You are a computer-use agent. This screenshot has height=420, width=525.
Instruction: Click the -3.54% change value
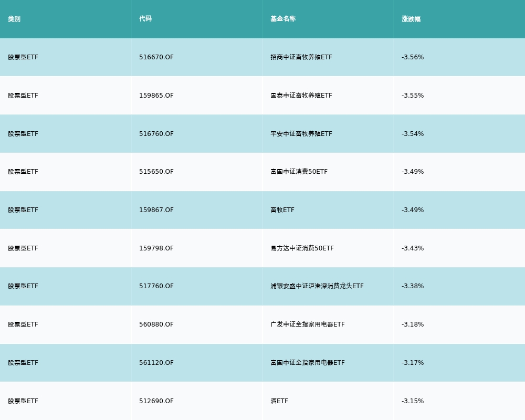tap(413, 134)
